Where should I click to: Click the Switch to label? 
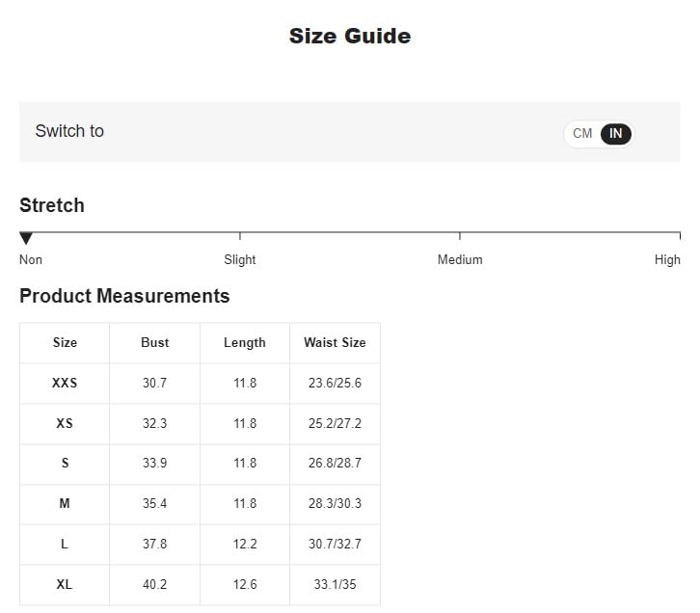(x=69, y=131)
